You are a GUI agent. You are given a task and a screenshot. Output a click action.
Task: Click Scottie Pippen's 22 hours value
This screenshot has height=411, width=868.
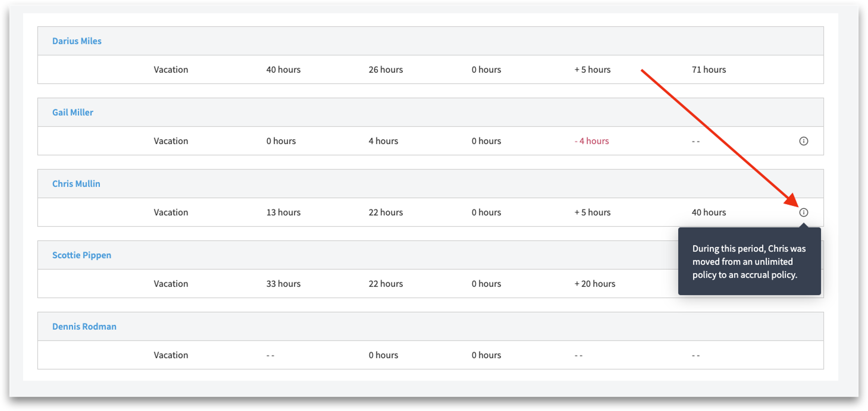(x=386, y=284)
